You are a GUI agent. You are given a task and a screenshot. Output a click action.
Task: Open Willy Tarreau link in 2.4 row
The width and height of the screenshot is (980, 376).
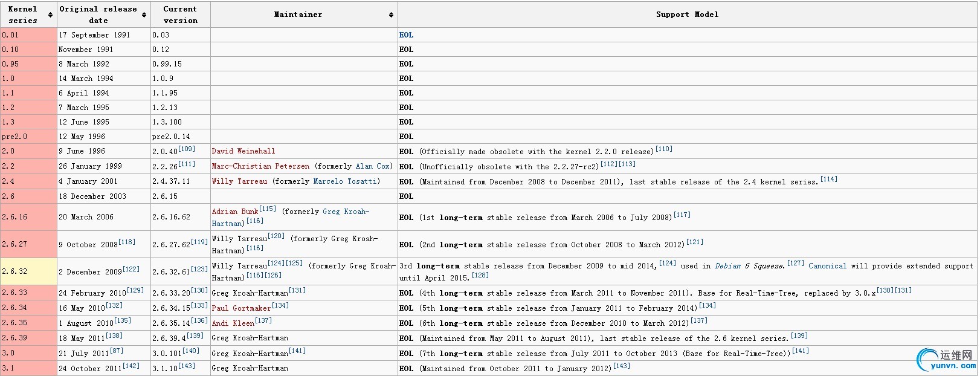click(x=239, y=181)
